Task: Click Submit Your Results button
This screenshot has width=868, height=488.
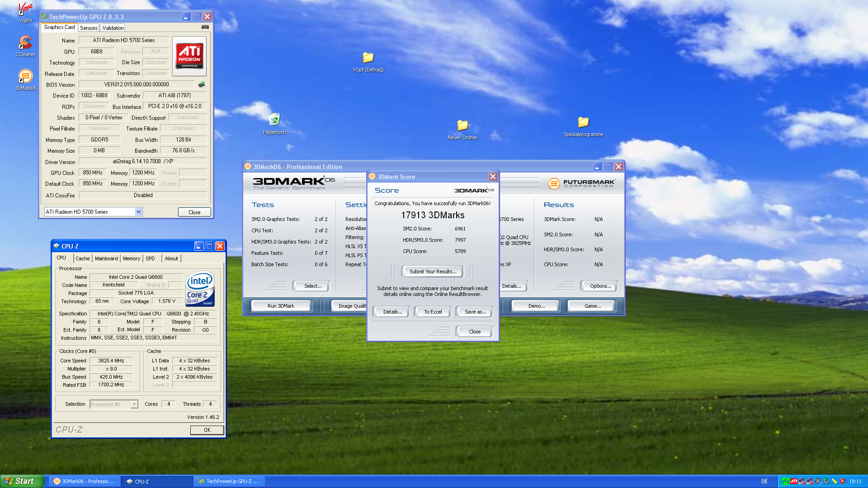Action: pyautogui.click(x=433, y=272)
